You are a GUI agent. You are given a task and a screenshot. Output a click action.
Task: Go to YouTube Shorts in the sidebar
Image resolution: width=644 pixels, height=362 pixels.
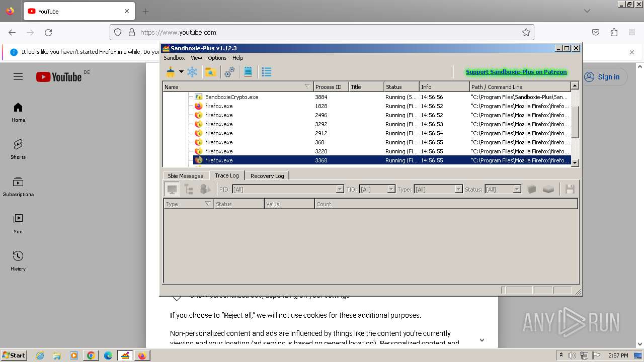[18, 149]
